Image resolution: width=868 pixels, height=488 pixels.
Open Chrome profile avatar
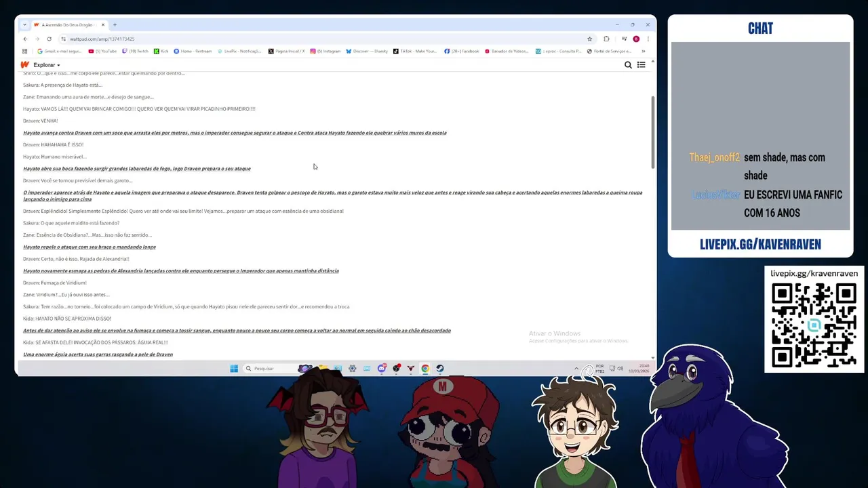636,39
